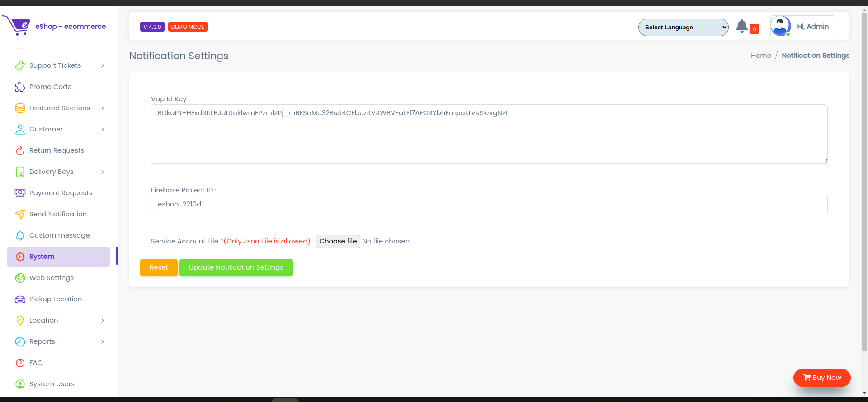Expand the Support Tickets submenu
This screenshot has width=868, height=402.
103,66
